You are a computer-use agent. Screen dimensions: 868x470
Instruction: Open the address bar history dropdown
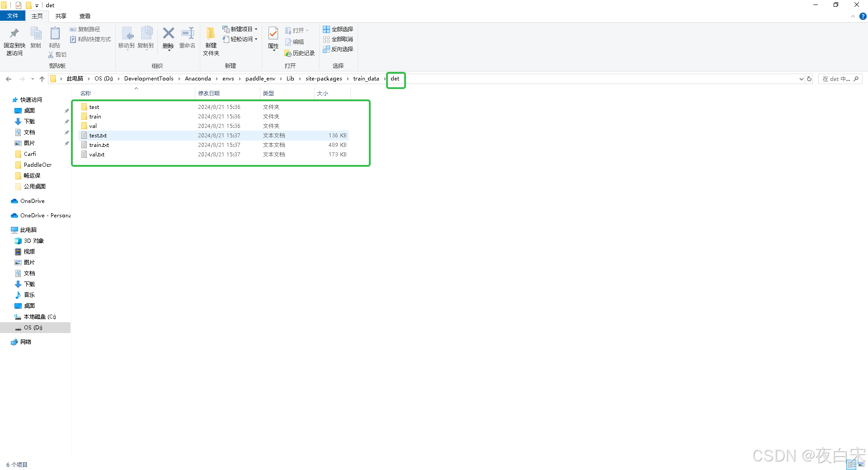pyautogui.click(x=801, y=79)
